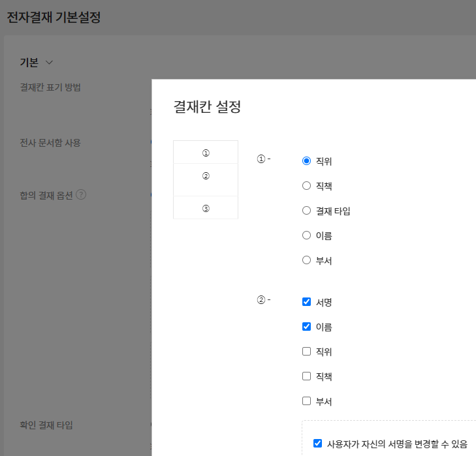Select the 직위 radio button in section ①
This screenshot has height=456, width=476.
coord(306,161)
